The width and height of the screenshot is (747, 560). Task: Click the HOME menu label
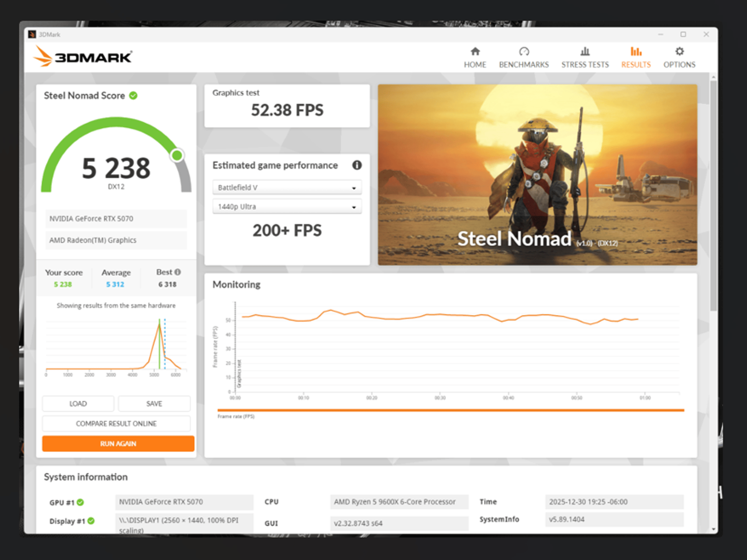475,65
